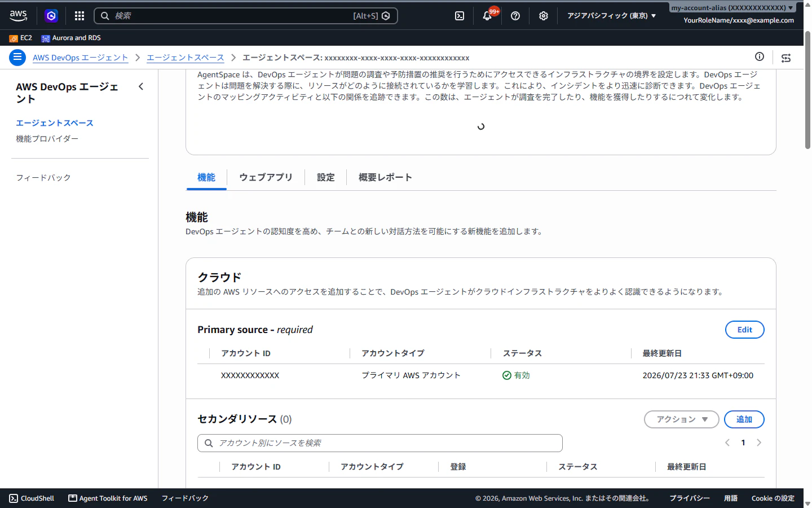Open the Aurora and RDS bookmark shortcut
The height and width of the screenshot is (508, 812).
point(71,38)
